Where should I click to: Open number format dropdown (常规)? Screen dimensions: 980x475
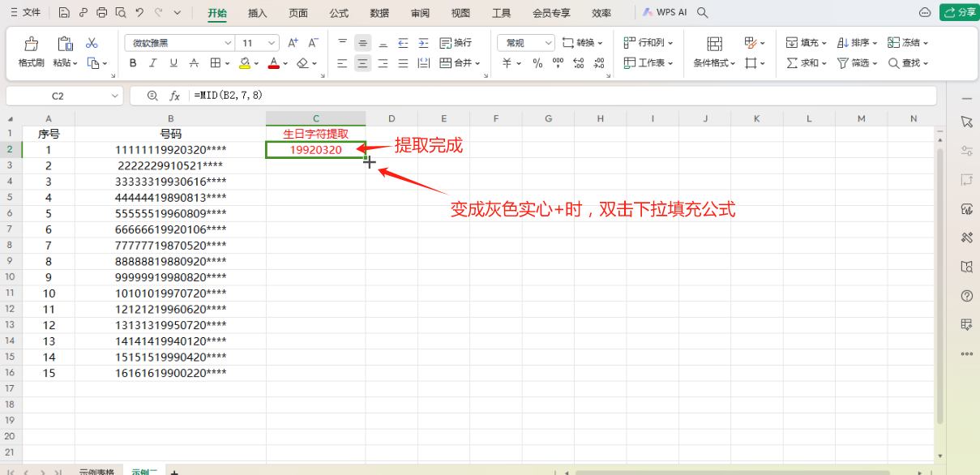[548, 43]
